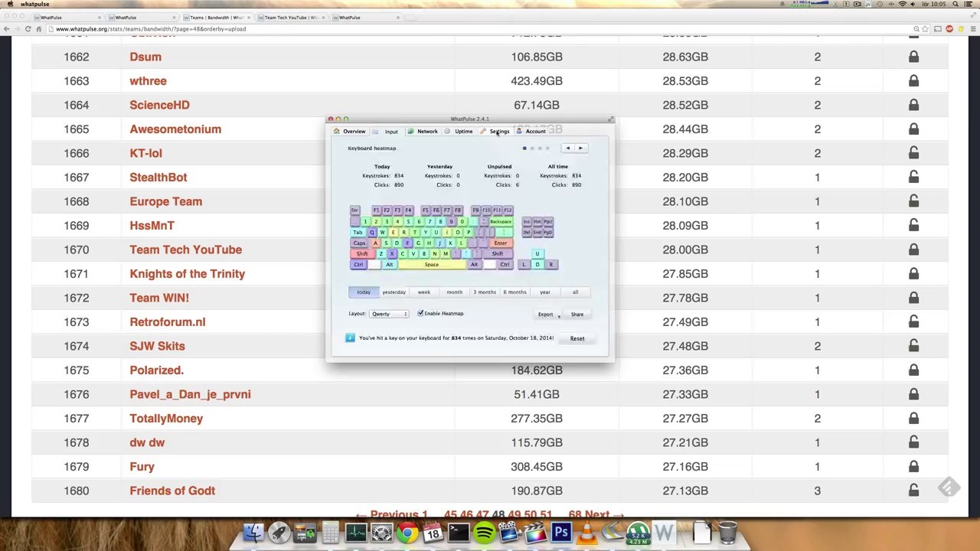Click the Reset button
This screenshot has height=551, width=980.
point(577,338)
